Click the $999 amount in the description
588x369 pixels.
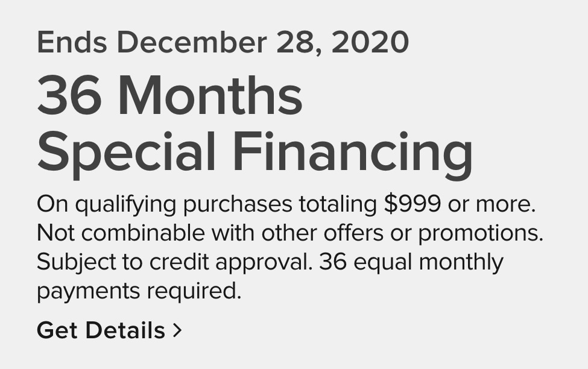pos(412,204)
